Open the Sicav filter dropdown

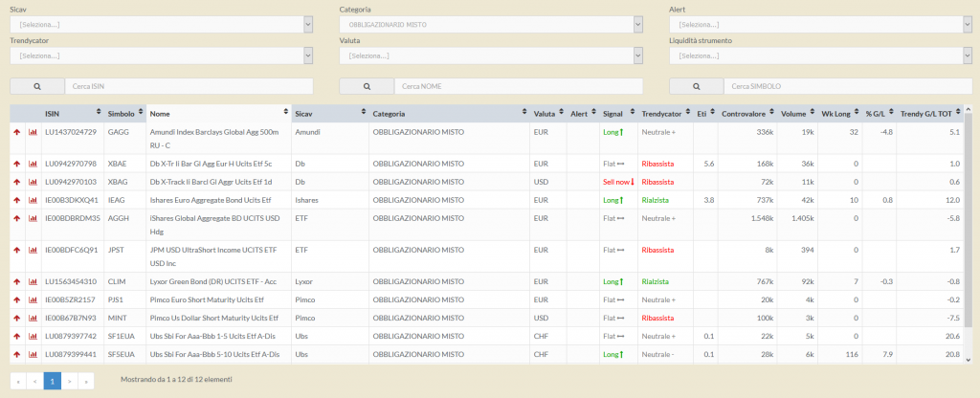[x=161, y=24]
